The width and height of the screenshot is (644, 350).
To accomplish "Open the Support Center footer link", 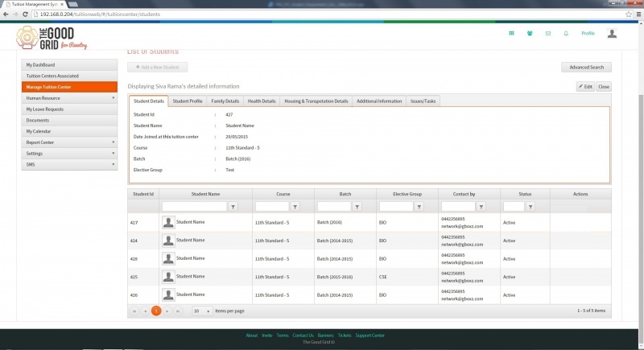I will (369, 336).
